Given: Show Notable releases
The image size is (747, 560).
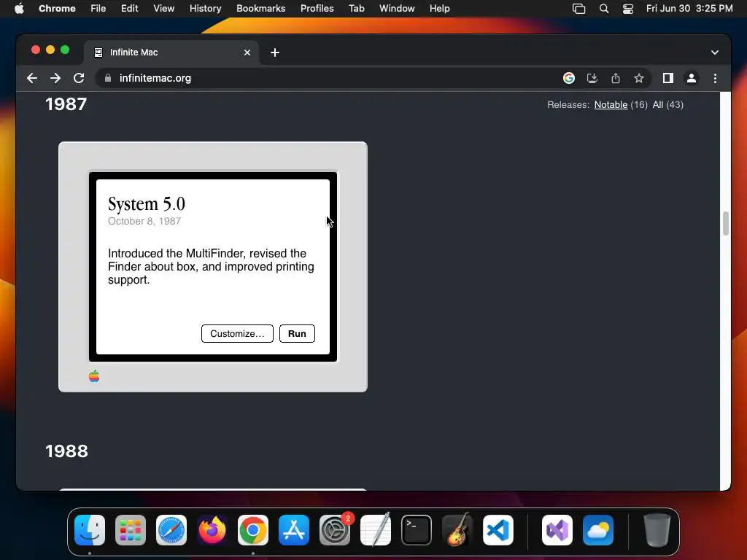Looking at the screenshot, I should pyautogui.click(x=611, y=105).
